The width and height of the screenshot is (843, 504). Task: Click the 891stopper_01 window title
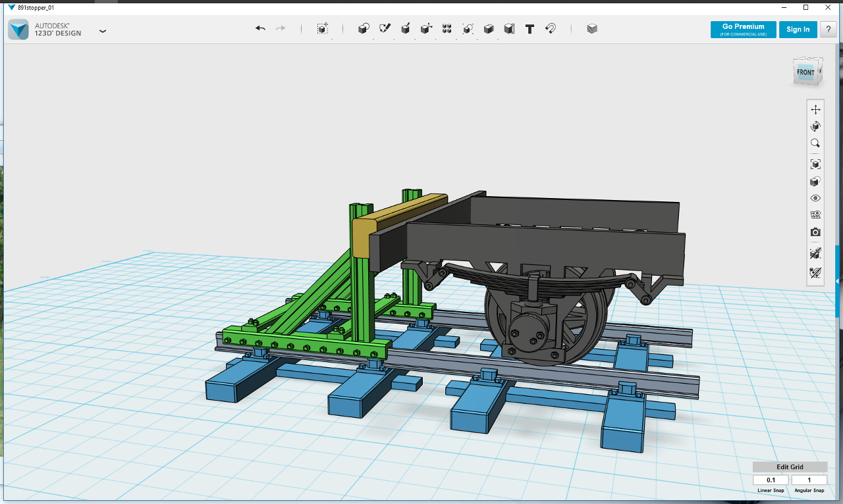36,7
